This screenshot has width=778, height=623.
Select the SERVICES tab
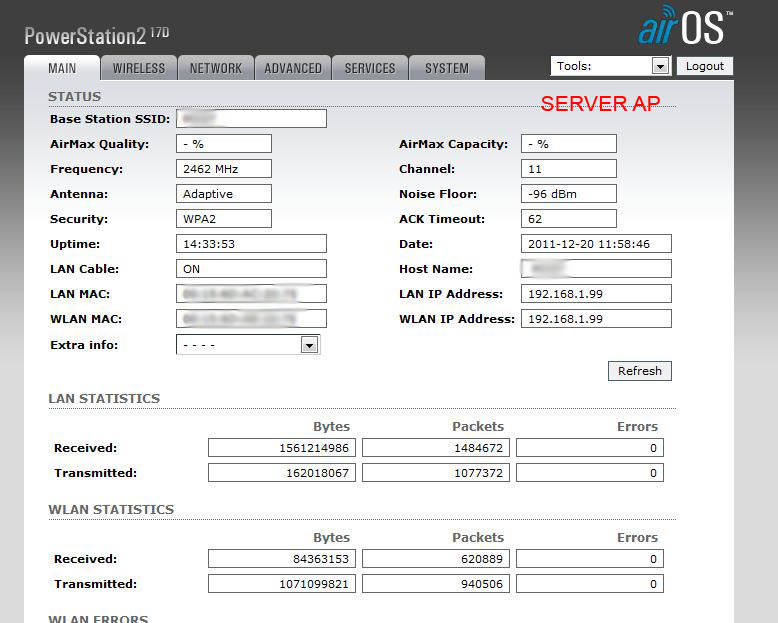click(x=370, y=68)
